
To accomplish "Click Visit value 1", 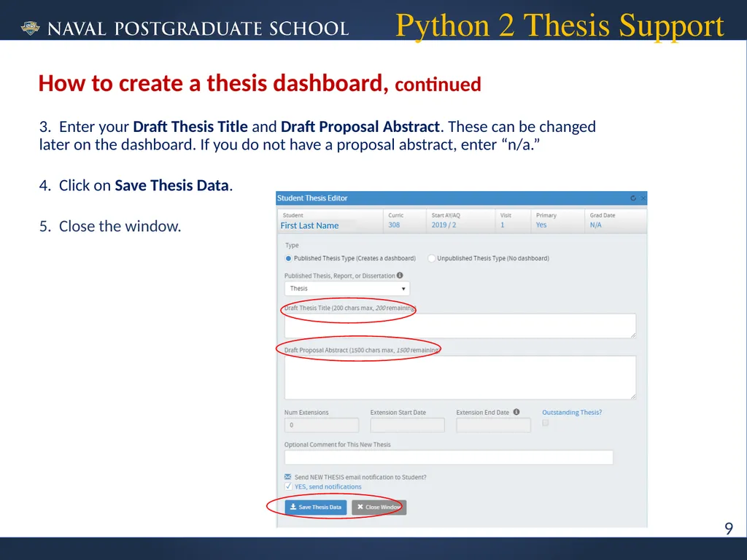I will click(x=502, y=225).
